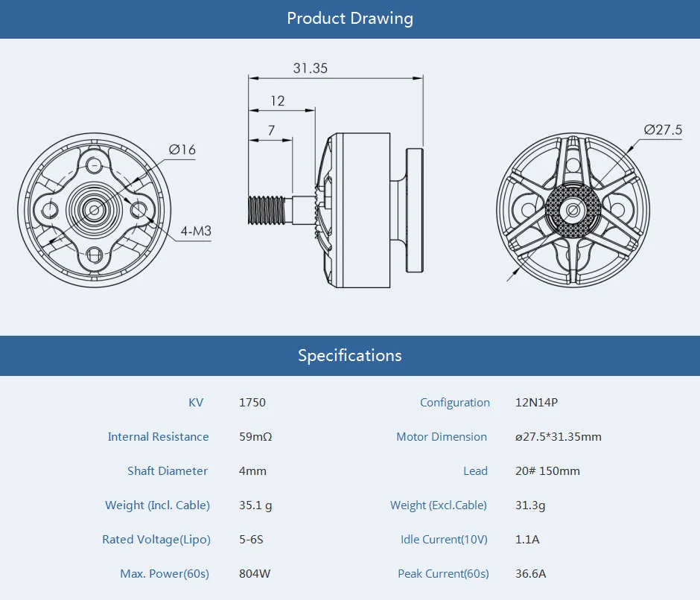
Task: Select the bottom-view motor drawing on left
Action: point(94,210)
